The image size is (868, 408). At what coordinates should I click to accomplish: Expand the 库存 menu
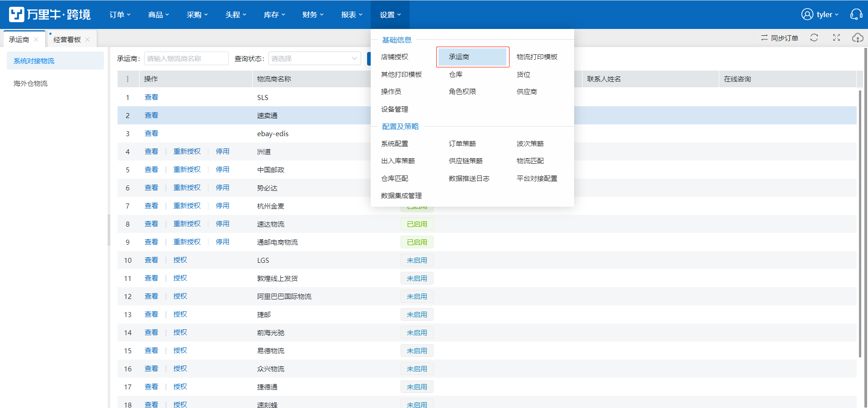point(274,14)
